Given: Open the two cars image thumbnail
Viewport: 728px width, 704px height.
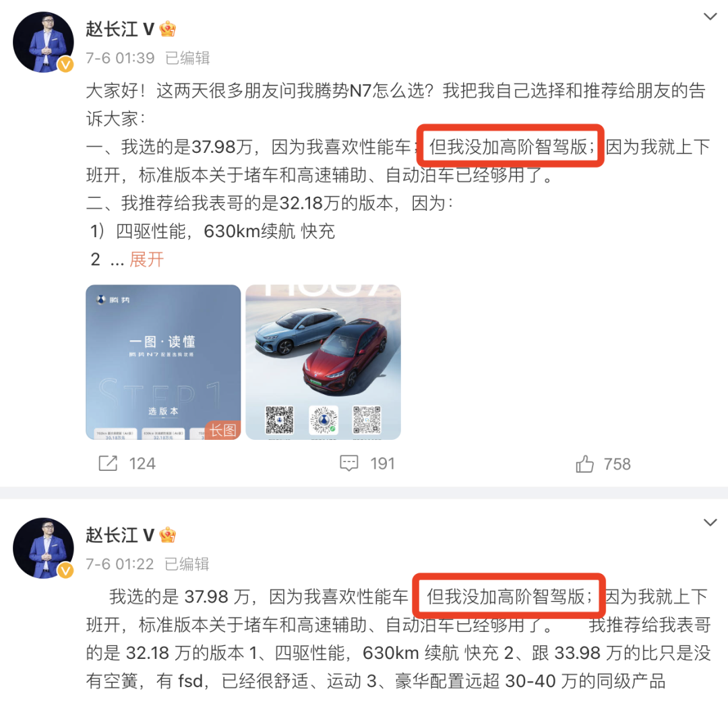Looking at the screenshot, I should coord(323,362).
